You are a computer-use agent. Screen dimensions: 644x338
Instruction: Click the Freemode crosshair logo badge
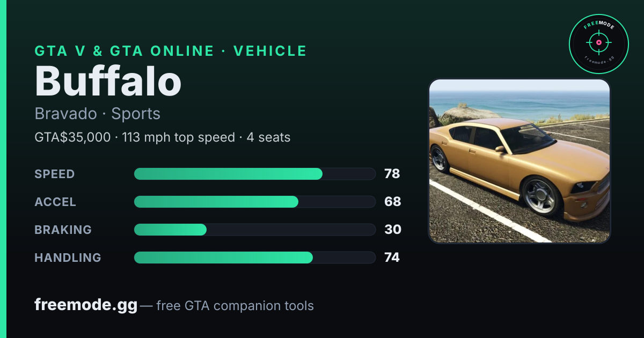(x=598, y=44)
